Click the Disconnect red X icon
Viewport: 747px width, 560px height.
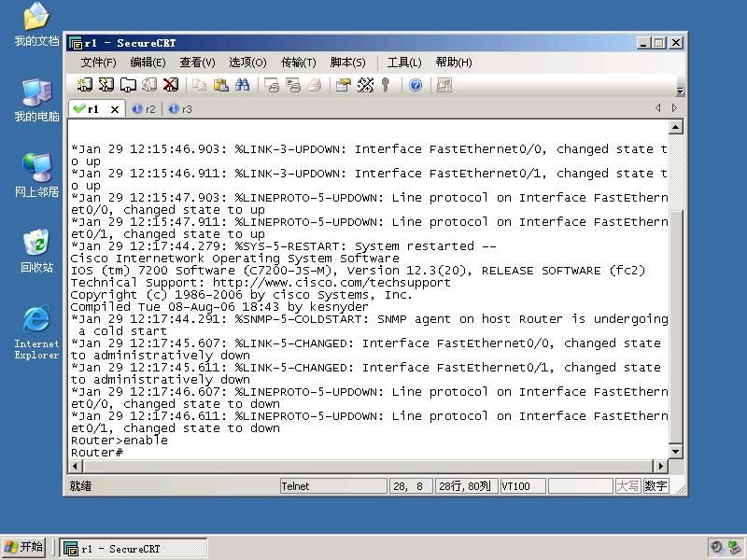[x=171, y=85]
